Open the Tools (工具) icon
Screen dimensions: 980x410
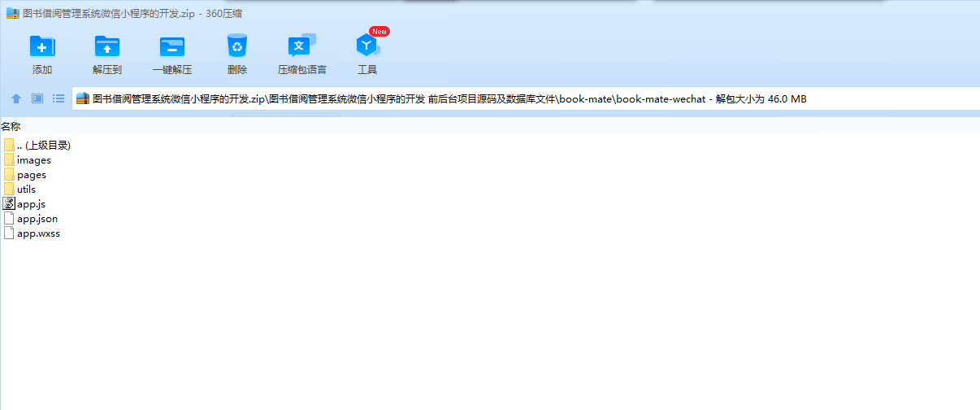pyautogui.click(x=367, y=46)
